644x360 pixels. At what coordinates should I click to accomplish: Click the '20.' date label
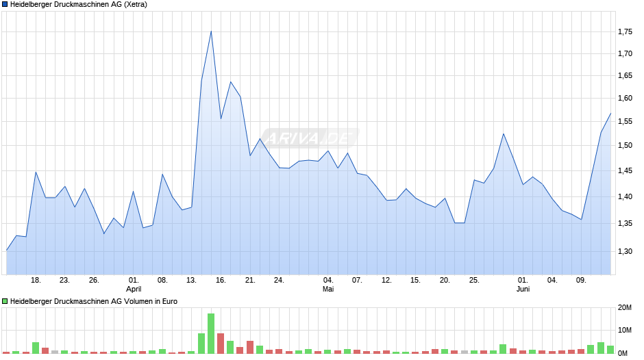point(445,281)
